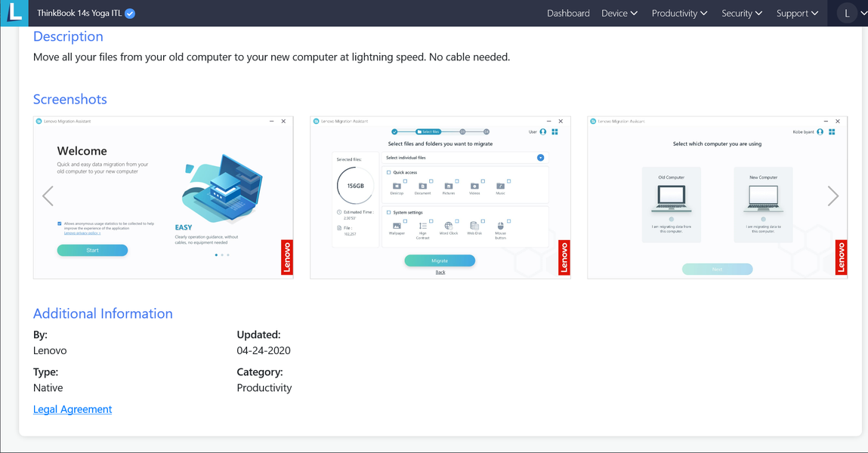Click Start button in Welcome screenshot

[x=92, y=251]
